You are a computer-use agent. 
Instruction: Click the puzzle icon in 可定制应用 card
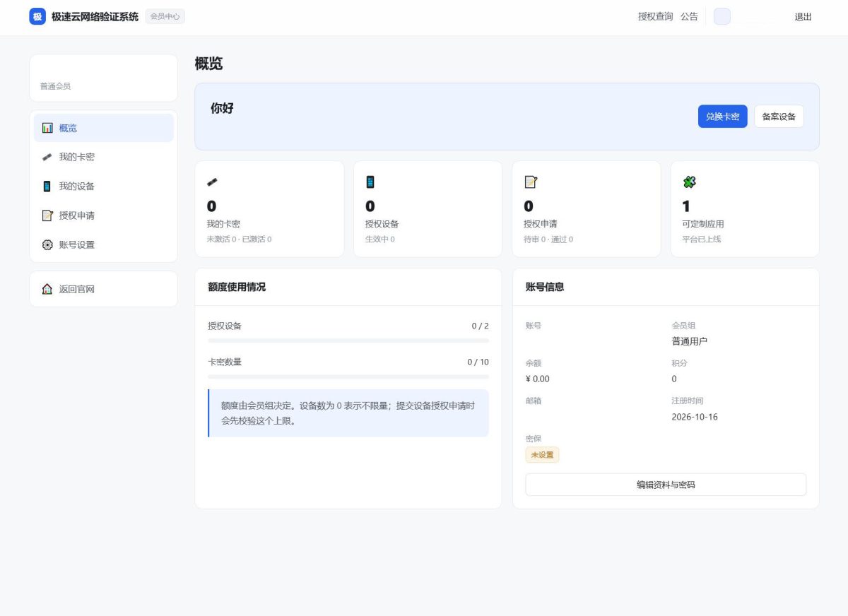click(689, 182)
